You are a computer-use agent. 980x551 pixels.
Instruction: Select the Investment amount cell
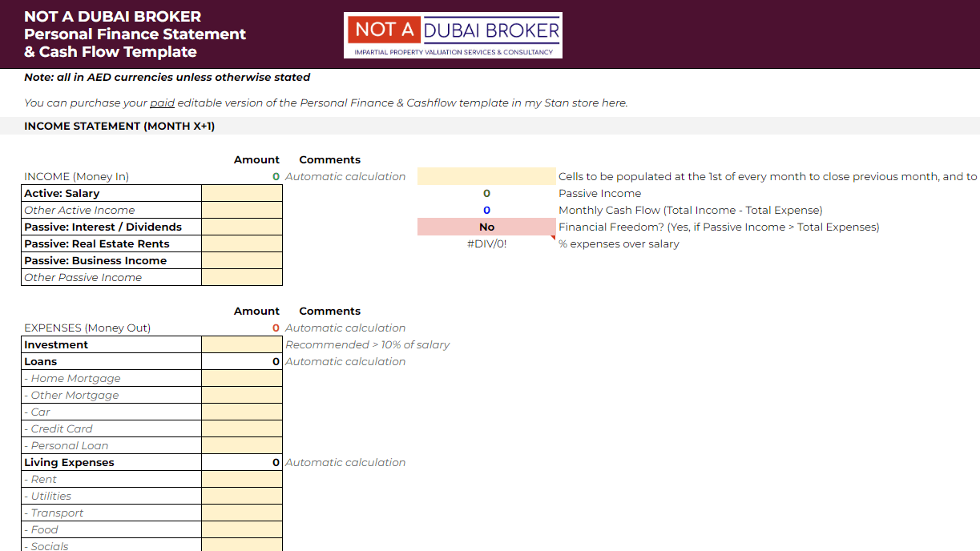(242, 344)
